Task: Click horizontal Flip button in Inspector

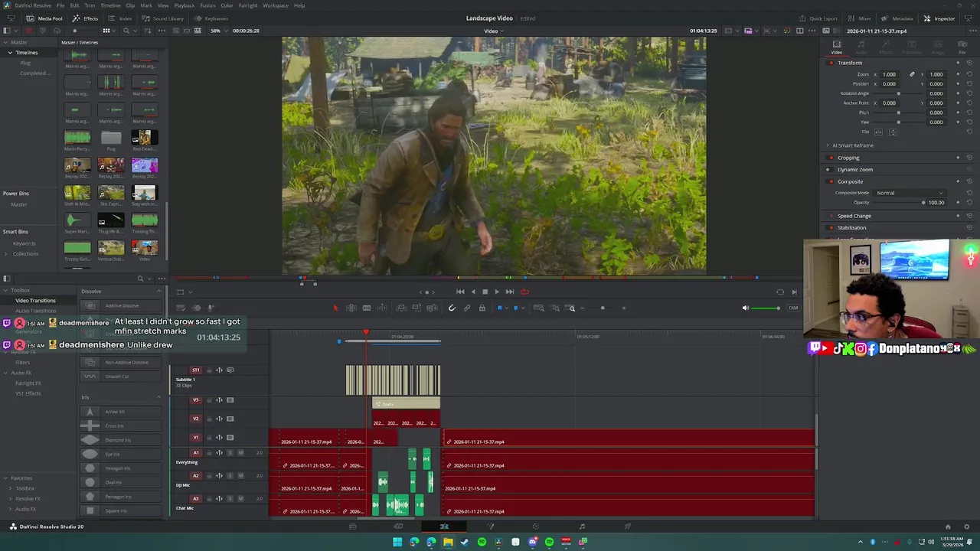Action: (x=878, y=132)
